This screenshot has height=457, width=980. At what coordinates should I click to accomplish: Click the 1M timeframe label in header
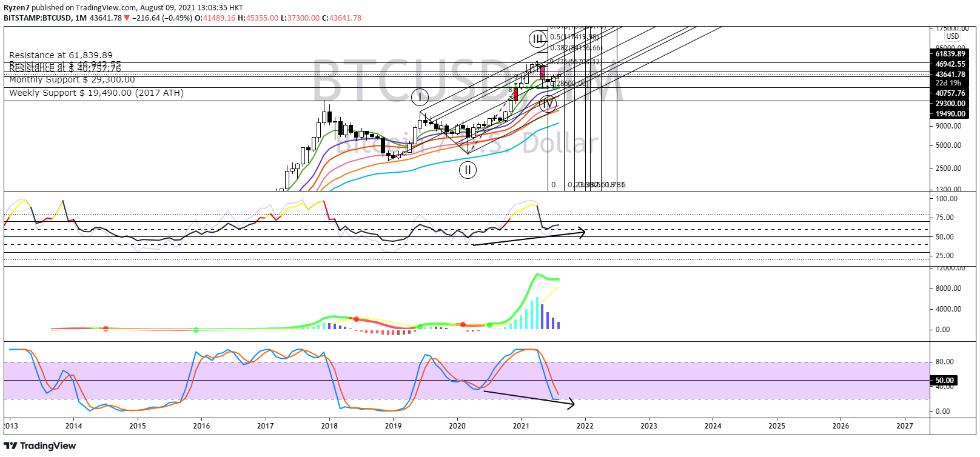click(x=81, y=18)
